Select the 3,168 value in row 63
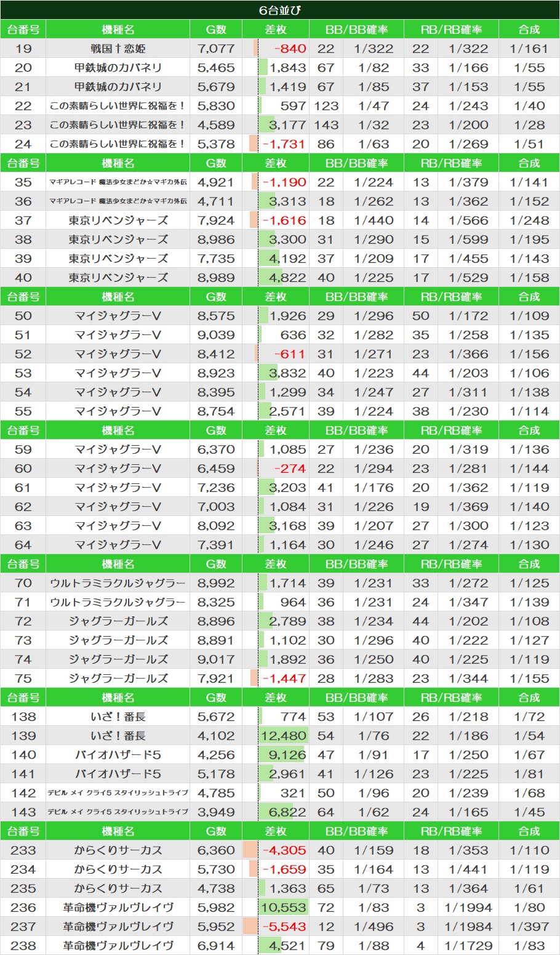 coord(287,526)
